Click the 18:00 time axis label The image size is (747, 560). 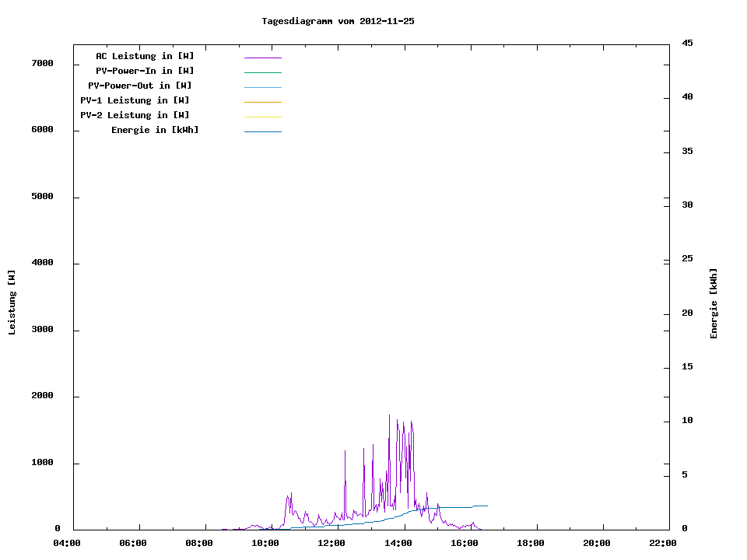tap(530, 543)
